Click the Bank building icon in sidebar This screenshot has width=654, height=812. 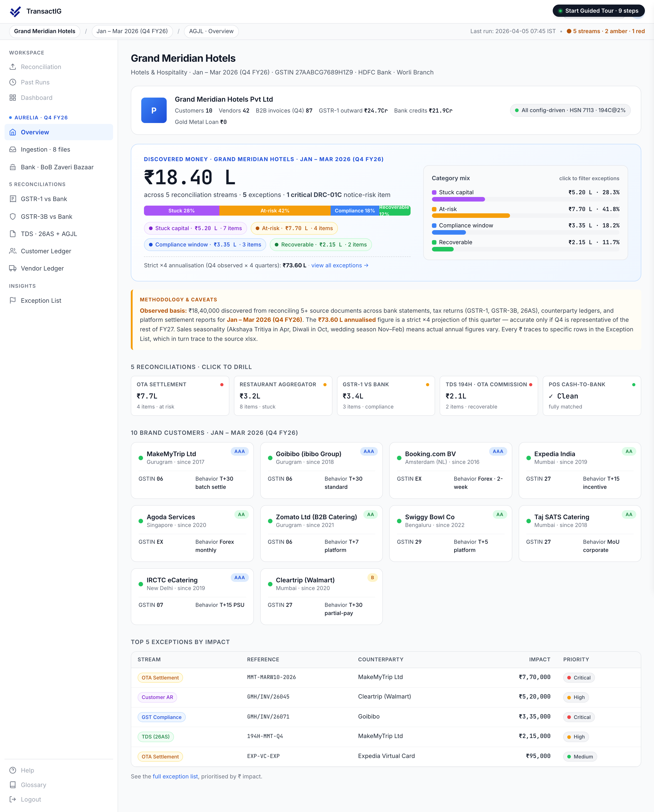[x=13, y=167]
